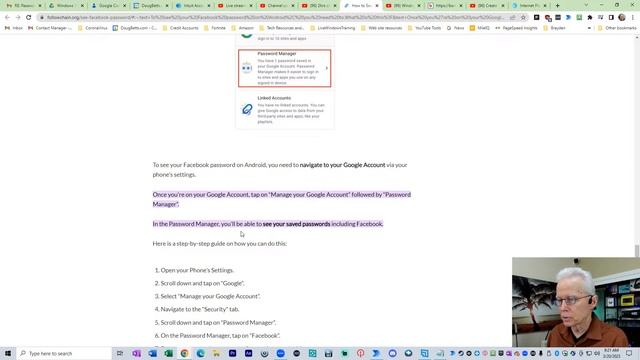Open Discord from the taskbar
Viewport: 640px width, 360px height.
pyautogui.click(x=392, y=353)
